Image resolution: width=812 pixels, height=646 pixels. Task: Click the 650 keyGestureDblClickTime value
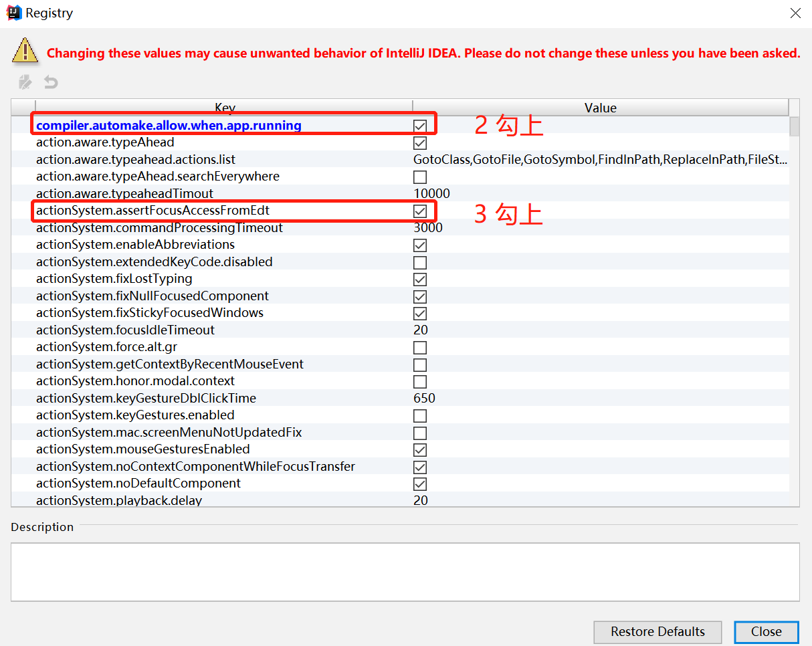[x=424, y=399]
